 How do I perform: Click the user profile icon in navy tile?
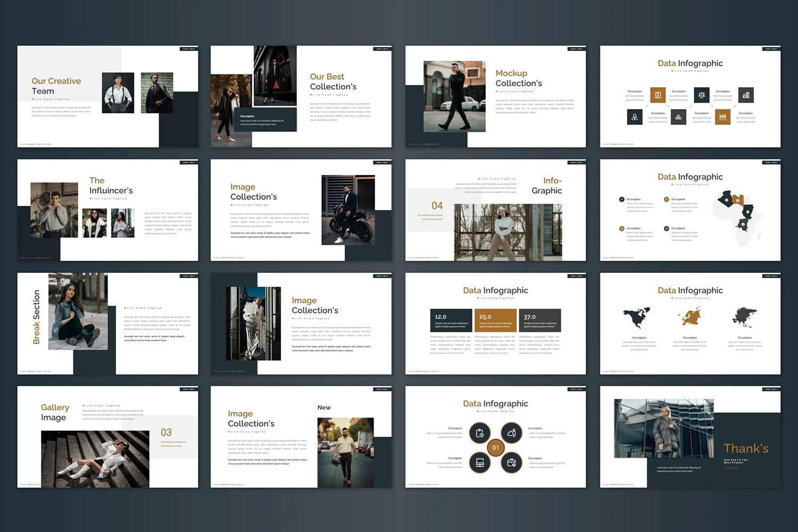coord(634,117)
